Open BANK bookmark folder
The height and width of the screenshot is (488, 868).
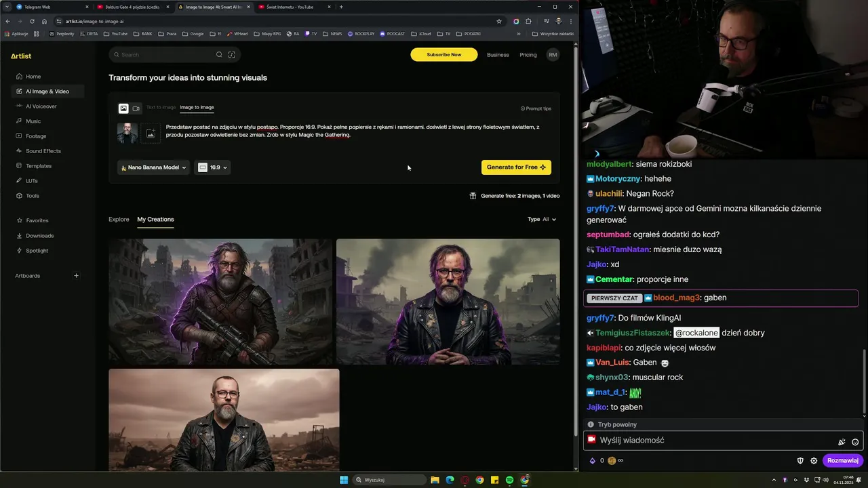(143, 33)
